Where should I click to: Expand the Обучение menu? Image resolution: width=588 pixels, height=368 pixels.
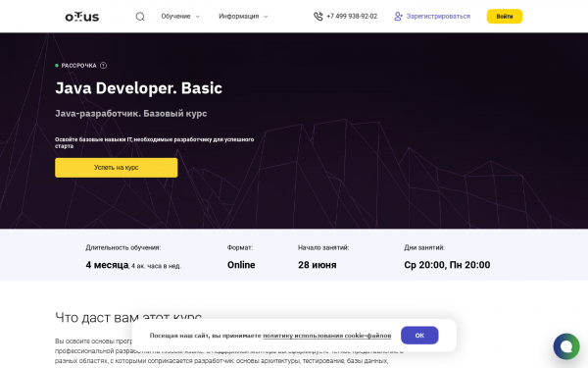pyautogui.click(x=180, y=17)
